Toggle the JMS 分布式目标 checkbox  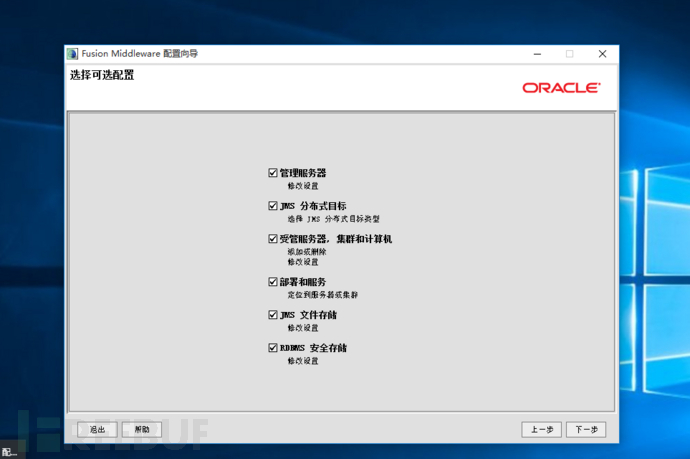pyautogui.click(x=273, y=206)
